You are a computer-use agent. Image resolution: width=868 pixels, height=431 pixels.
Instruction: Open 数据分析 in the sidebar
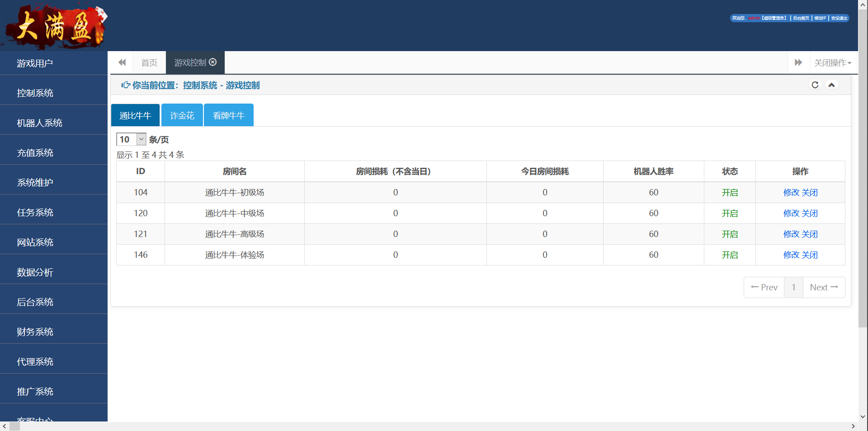pos(54,272)
